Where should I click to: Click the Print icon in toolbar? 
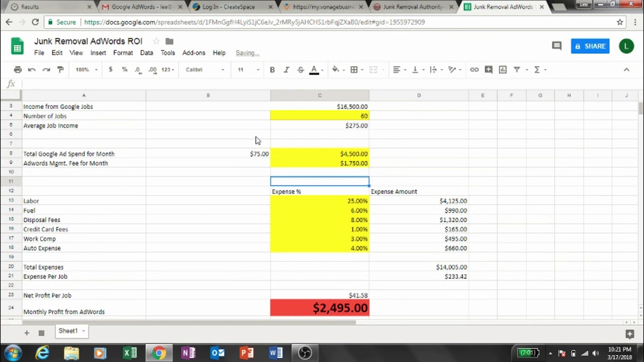(18, 69)
